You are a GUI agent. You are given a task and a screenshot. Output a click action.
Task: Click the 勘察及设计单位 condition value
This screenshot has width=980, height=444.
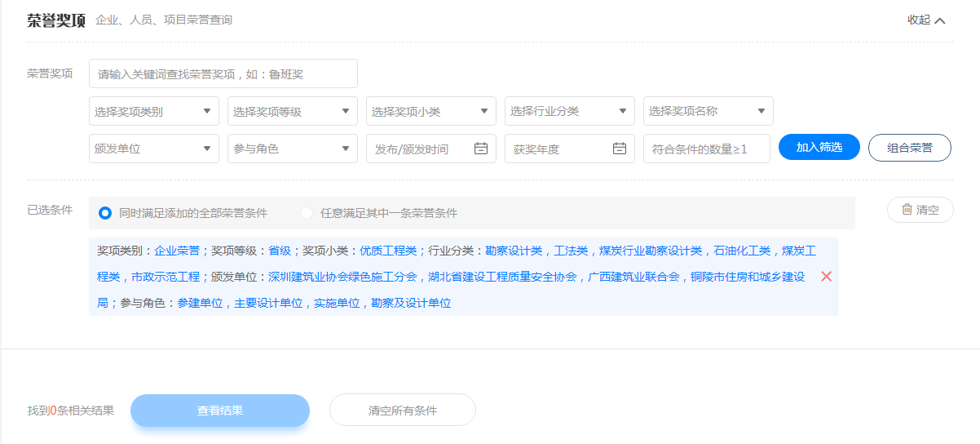point(411,303)
